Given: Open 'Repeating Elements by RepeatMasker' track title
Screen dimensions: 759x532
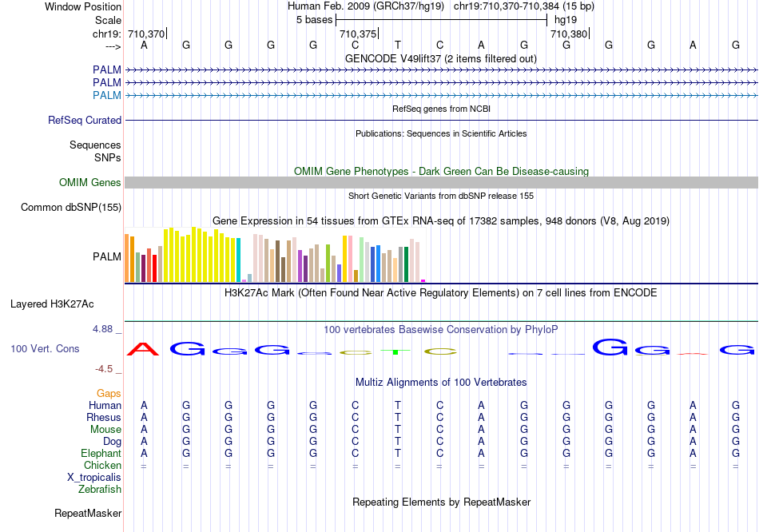Looking at the screenshot, I should pyautogui.click(x=441, y=502).
